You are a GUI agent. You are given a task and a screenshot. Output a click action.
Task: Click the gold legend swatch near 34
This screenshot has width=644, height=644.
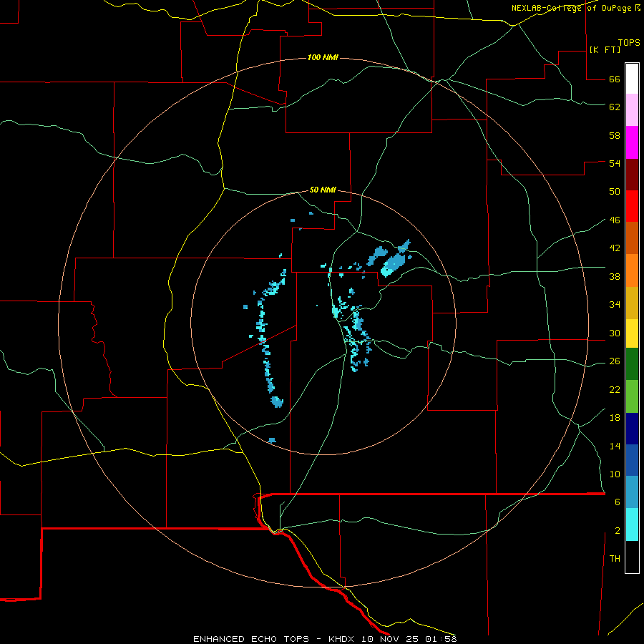pos(632,303)
